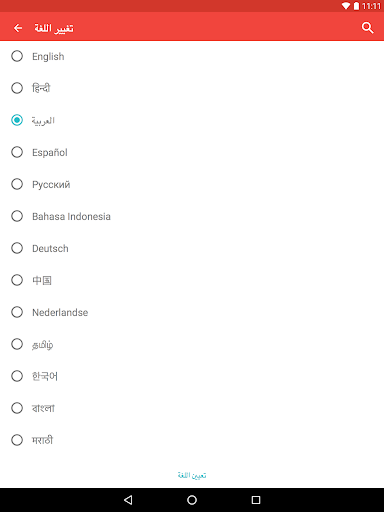Select the English radio button
This screenshot has width=384, height=512.
[x=17, y=56]
